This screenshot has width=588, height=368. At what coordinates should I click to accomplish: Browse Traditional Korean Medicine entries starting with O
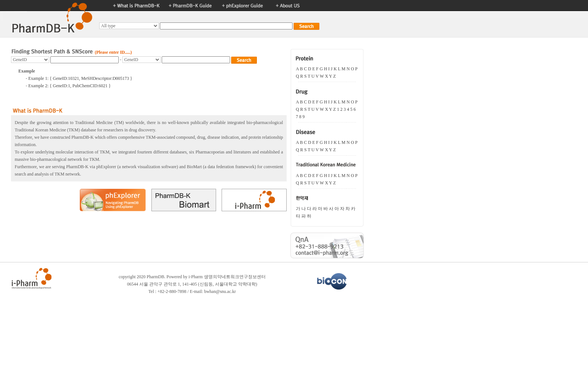coord(352,176)
